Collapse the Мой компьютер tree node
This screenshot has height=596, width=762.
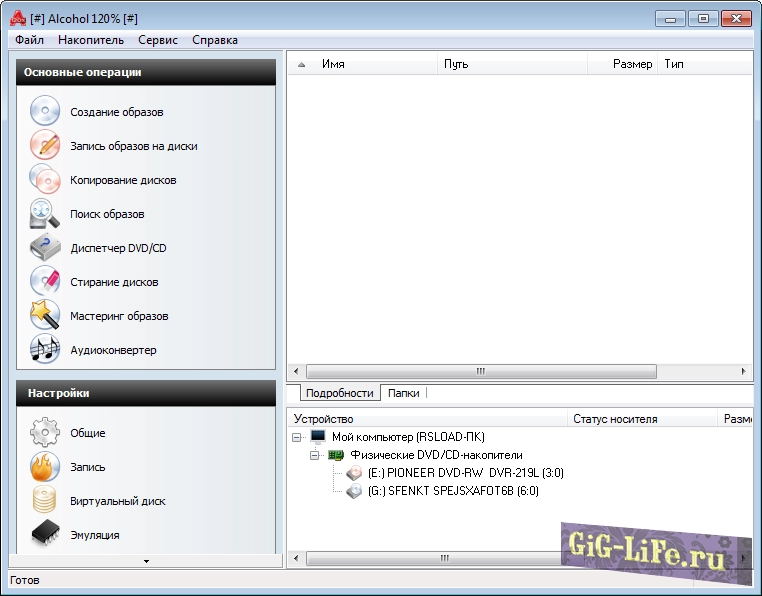[296, 437]
